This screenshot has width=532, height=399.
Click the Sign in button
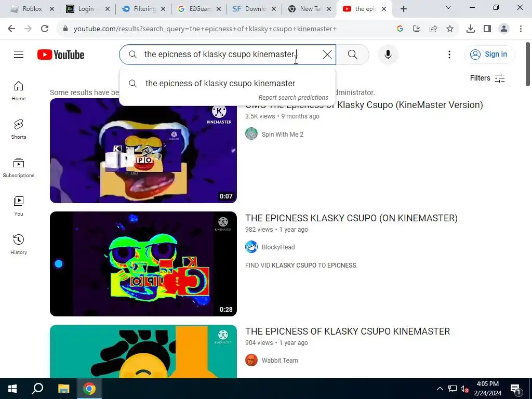click(489, 54)
